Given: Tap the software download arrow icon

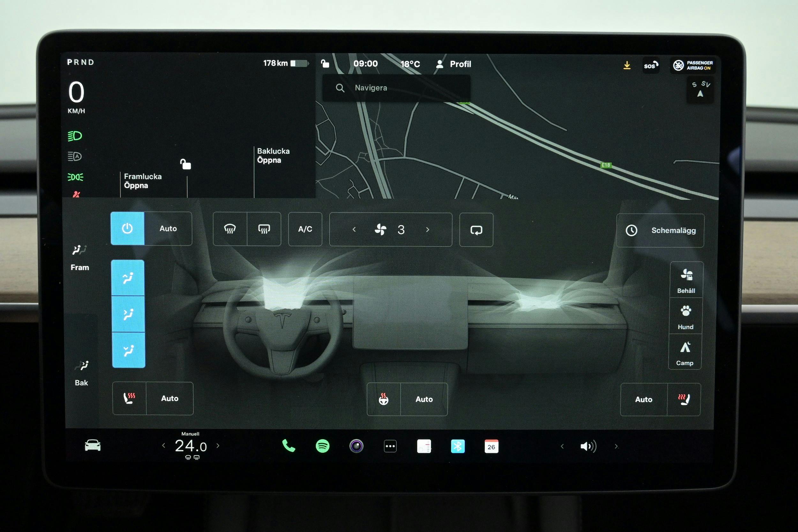Looking at the screenshot, I should pyautogui.click(x=627, y=65).
